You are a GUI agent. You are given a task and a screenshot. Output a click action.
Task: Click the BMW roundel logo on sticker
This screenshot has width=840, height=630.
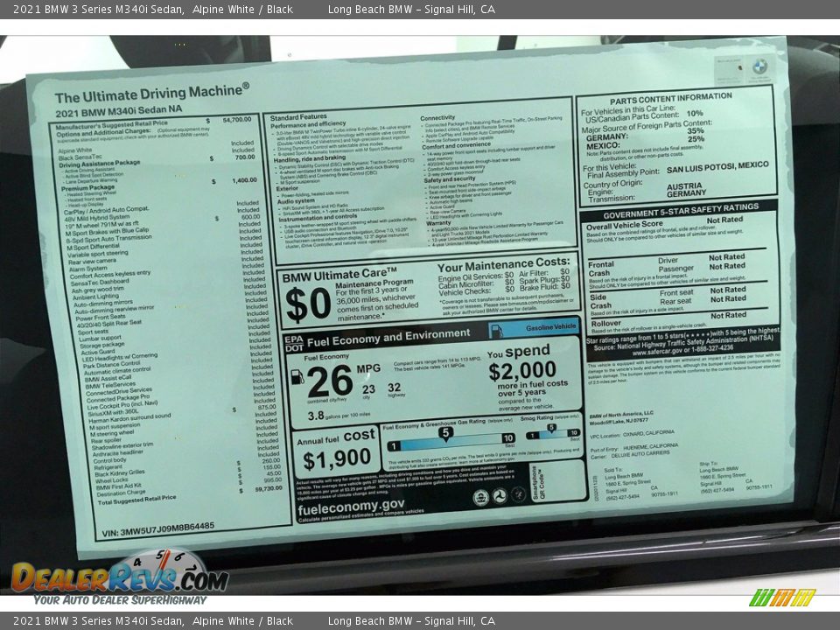759,67
